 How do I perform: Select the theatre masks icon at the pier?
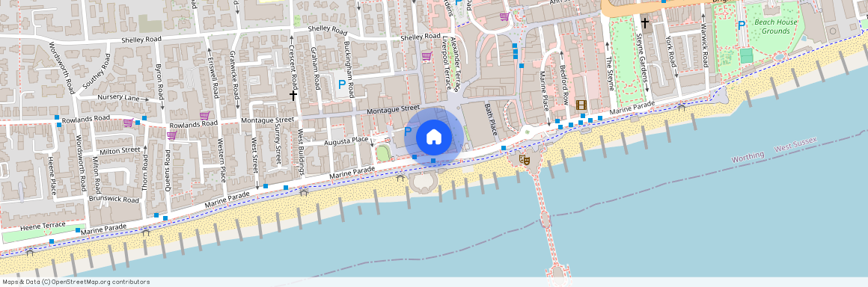(x=524, y=161)
